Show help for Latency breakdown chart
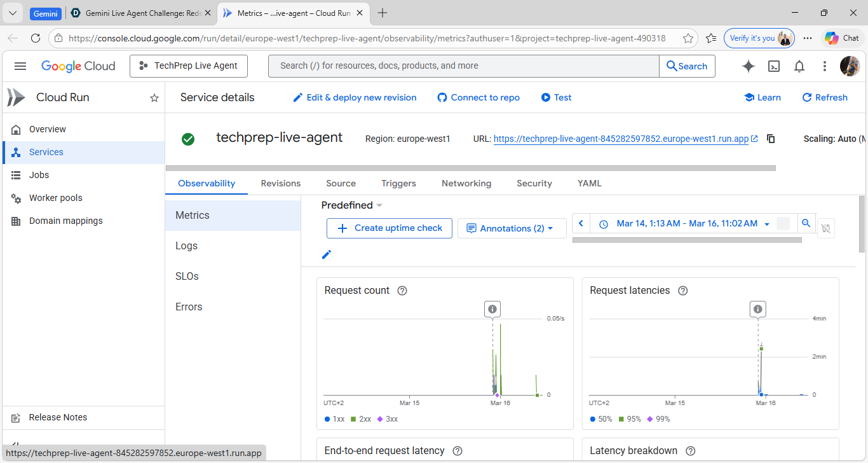868x463 pixels. 690,451
